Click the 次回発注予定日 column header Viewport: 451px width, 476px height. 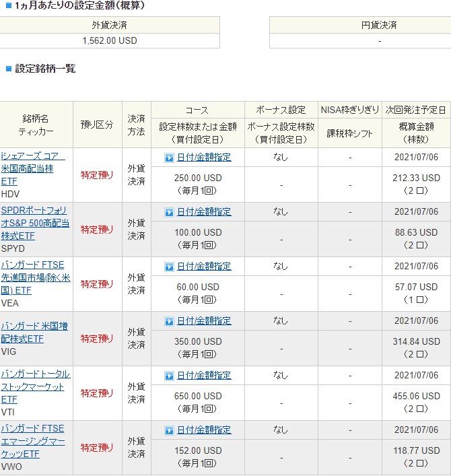(416, 110)
